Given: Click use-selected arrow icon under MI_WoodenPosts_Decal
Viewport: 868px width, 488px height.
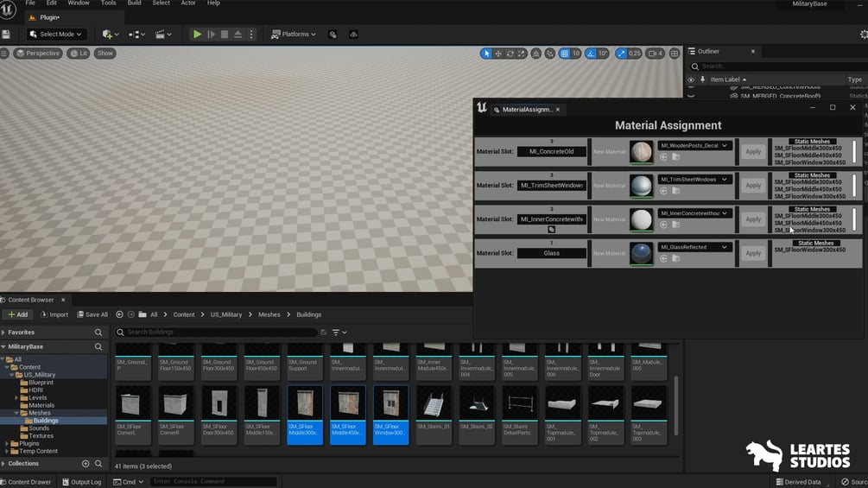Looking at the screenshot, I should coord(663,157).
